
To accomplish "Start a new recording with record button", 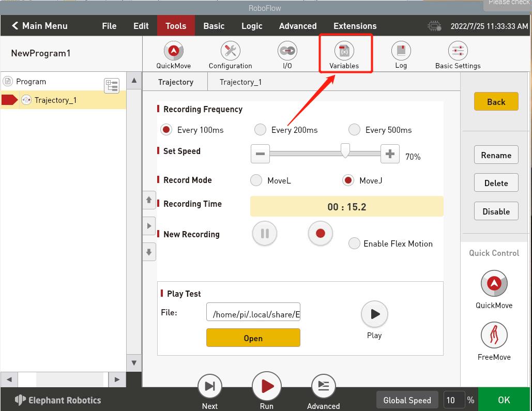I will tap(321, 234).
